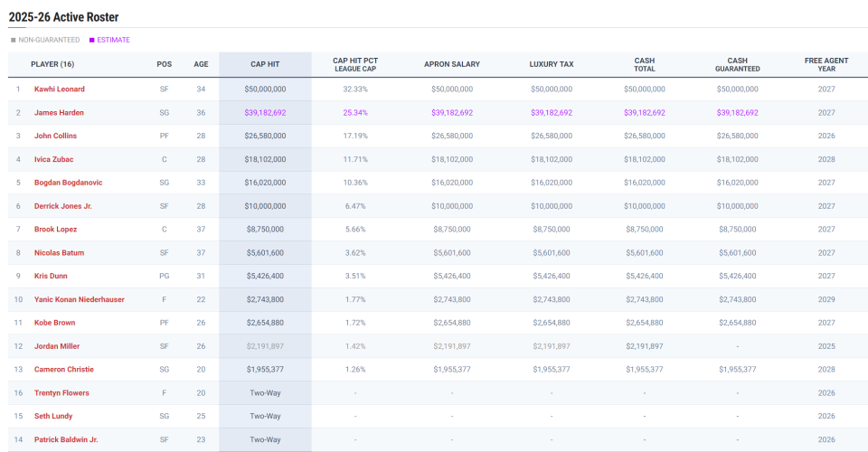Viewport: 868px width, 452px height.
Task: Click John Collins player name
Action: pos(55,136)
